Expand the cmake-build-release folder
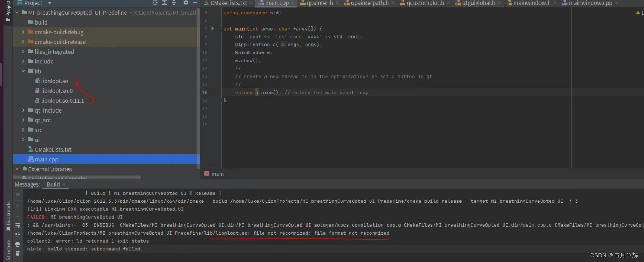Viewport: 644px width, 262px height. [23, 42]
